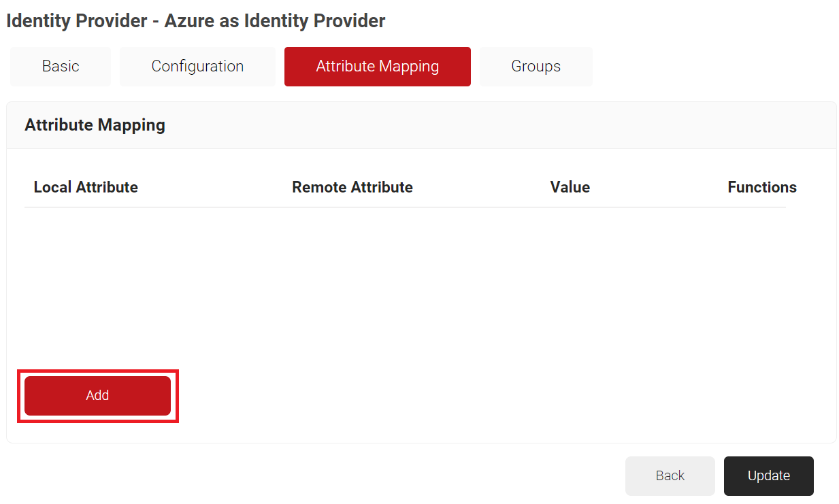Click the Attribute Mapping section heading
The image size is (839, 504).
95,125
